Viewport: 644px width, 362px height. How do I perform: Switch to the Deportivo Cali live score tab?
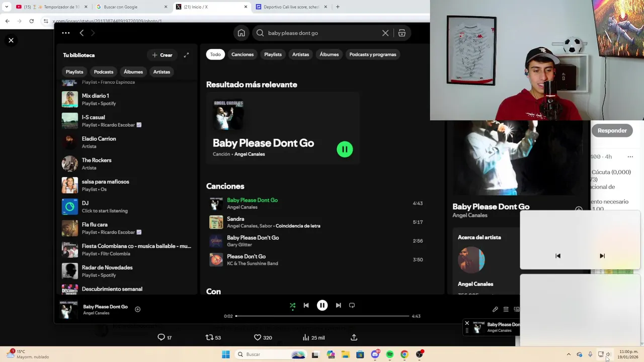coord(292,7)
